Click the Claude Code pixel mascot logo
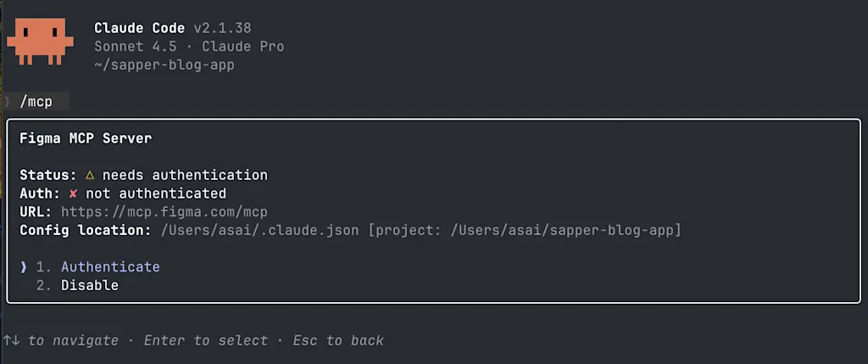868x364 pixels. (x=40, y=41)
